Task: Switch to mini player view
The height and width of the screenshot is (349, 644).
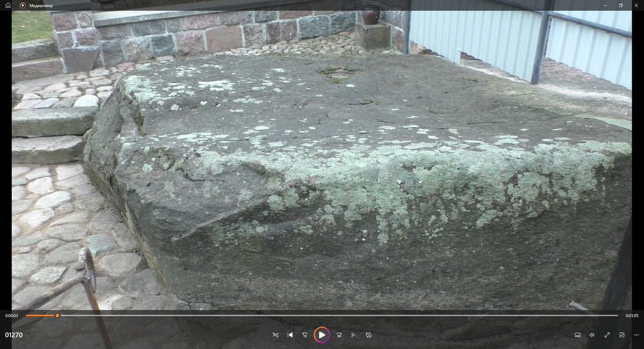Action: point(621,335)
